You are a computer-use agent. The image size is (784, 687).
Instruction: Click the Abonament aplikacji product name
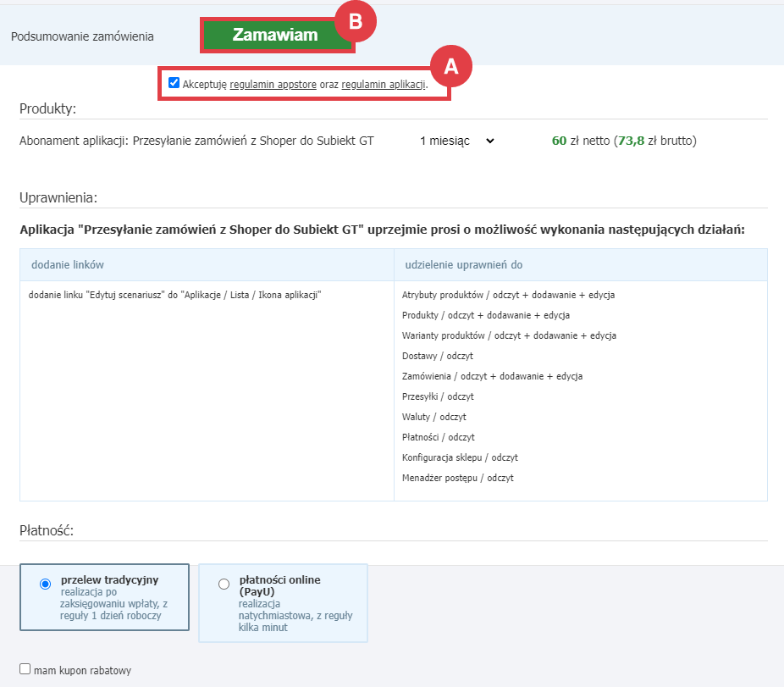coord(196,141)
